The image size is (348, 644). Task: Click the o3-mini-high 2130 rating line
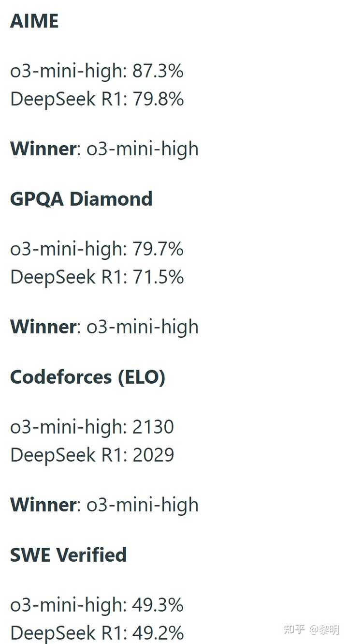tap(92, 427)
